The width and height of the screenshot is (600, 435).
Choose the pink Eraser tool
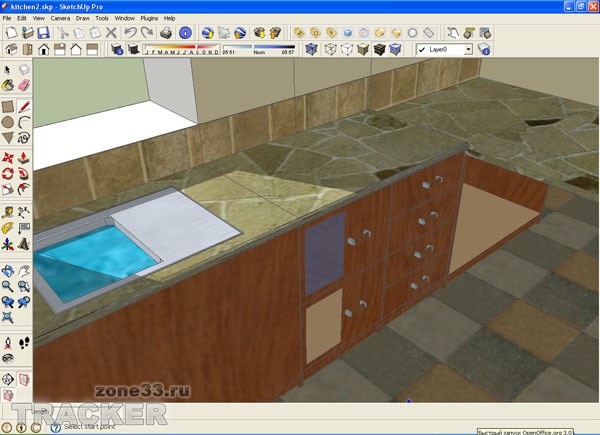coord(24,85)
